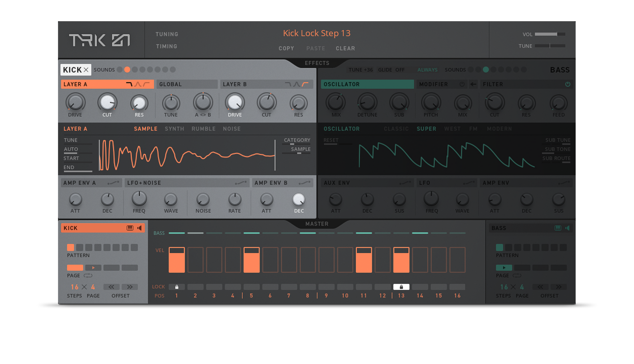Click the lock icon on step 1
This screenshot has height=364, width=634.
coord(177,287)
